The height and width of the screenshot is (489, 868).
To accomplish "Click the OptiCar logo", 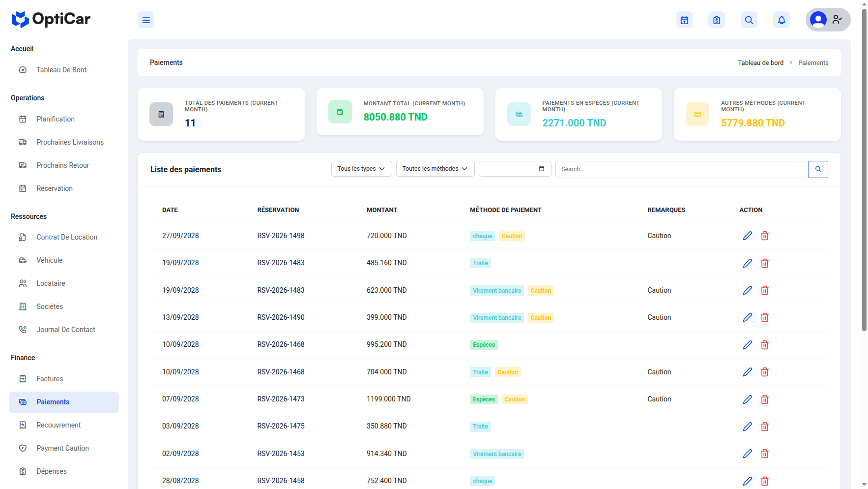I will [x=51, y=19].
